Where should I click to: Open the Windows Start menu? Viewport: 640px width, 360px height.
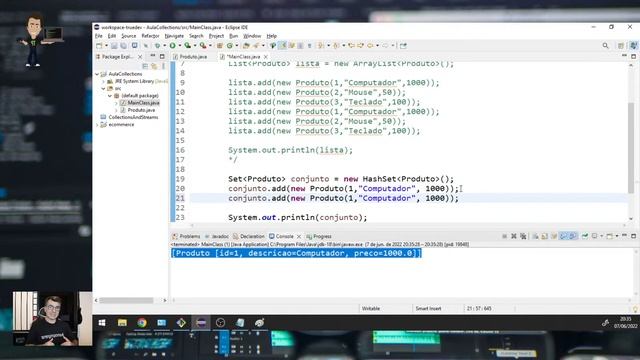(x=102, y=322)
